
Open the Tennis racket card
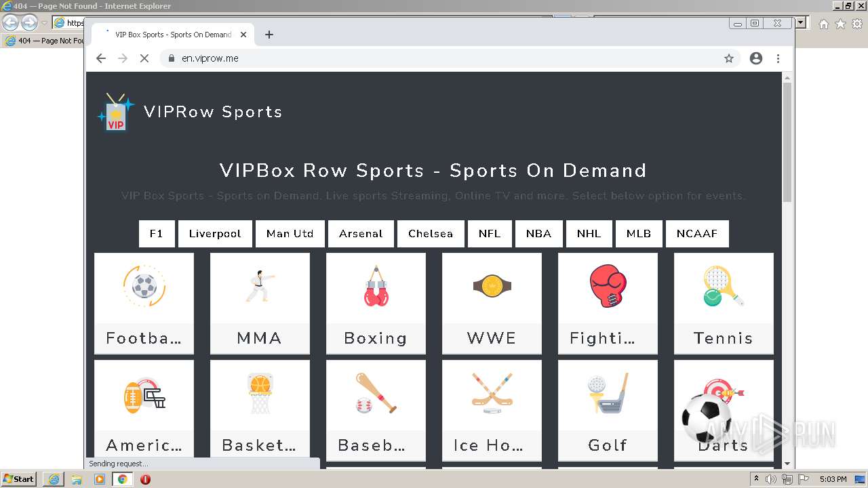(x=724, y=303)
